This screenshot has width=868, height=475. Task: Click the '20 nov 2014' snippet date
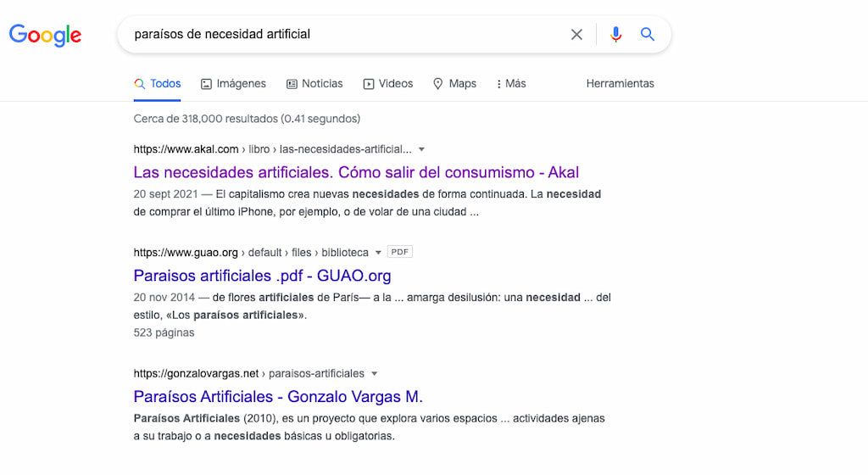164,298
